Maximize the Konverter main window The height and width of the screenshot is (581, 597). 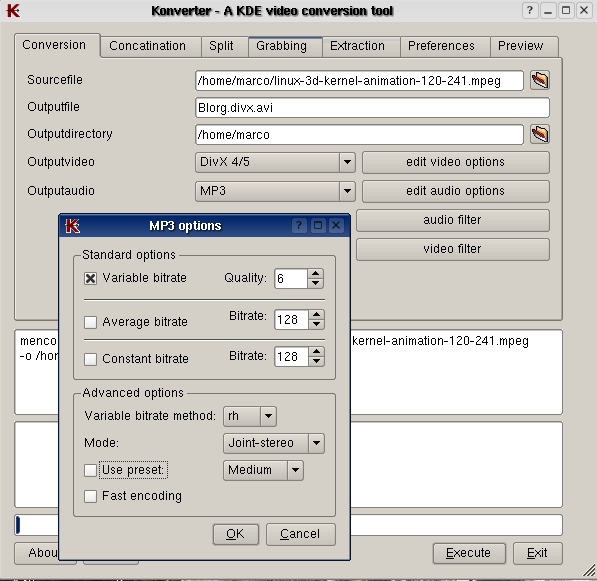pyautogui.click(x=566, y=10)
